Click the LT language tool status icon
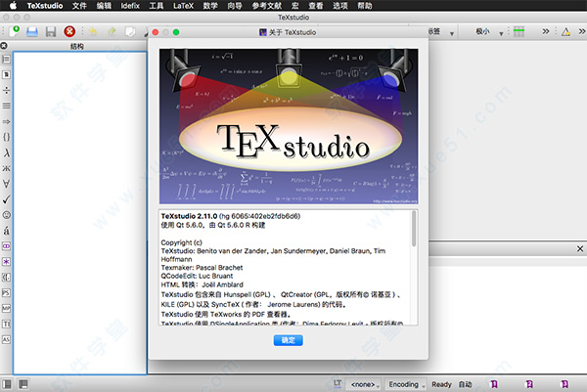 (338, 384)
